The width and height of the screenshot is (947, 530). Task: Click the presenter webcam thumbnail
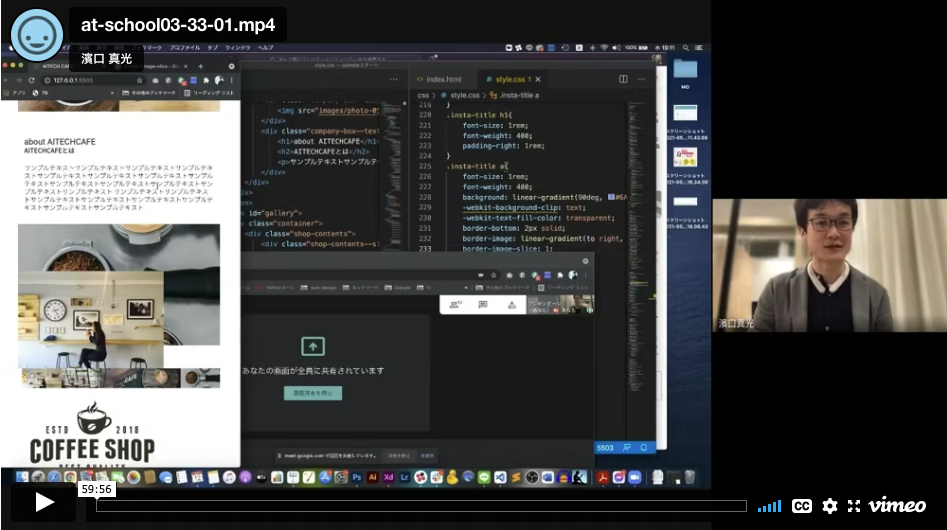[829, 265]
